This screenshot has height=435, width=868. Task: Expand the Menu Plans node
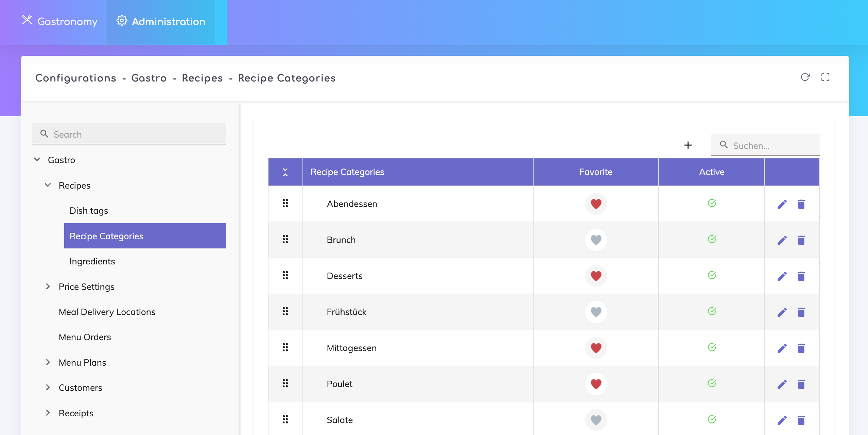(48, 362)
